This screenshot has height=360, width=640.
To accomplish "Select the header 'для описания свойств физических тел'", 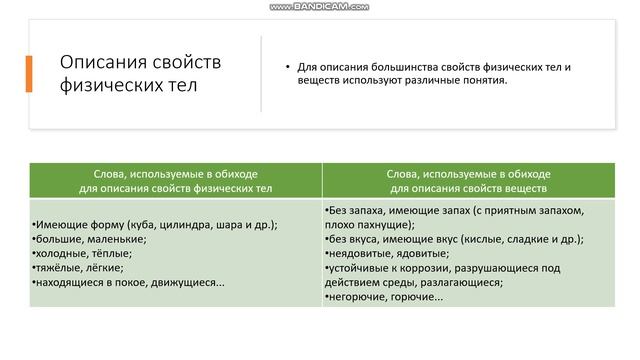I will click(x=176, y=189).
